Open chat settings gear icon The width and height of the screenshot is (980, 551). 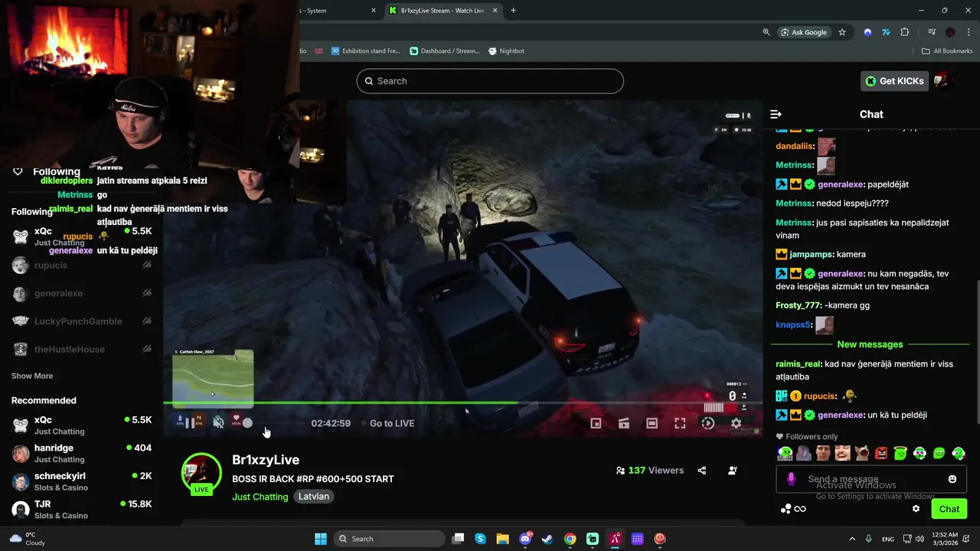916,509
